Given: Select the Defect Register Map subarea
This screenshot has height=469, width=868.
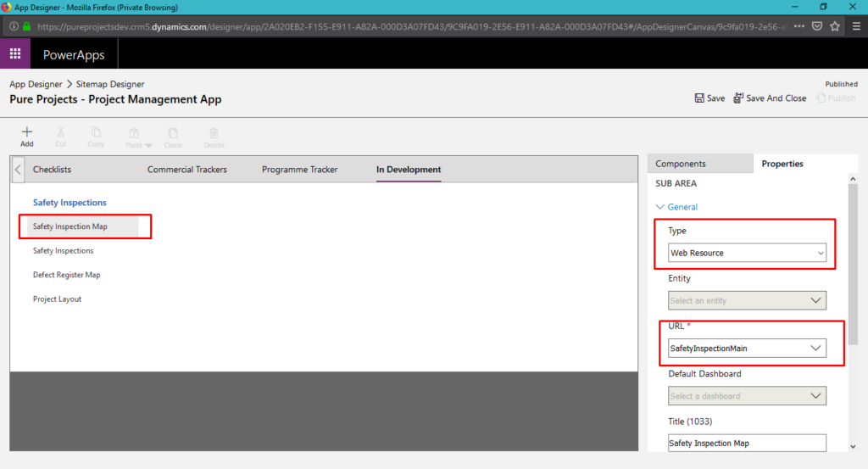Looking at the screenshot, I should (x=66, y=275).
